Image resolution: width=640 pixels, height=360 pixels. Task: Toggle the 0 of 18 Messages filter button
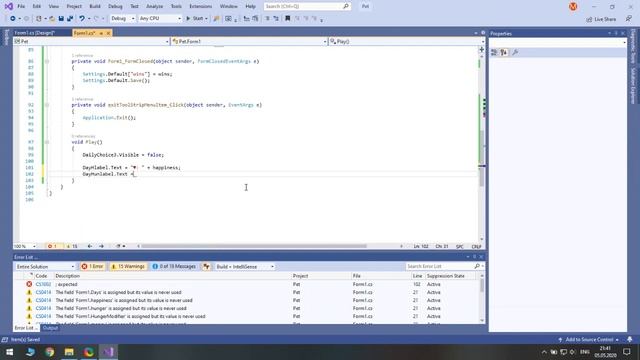pos(174,267)
